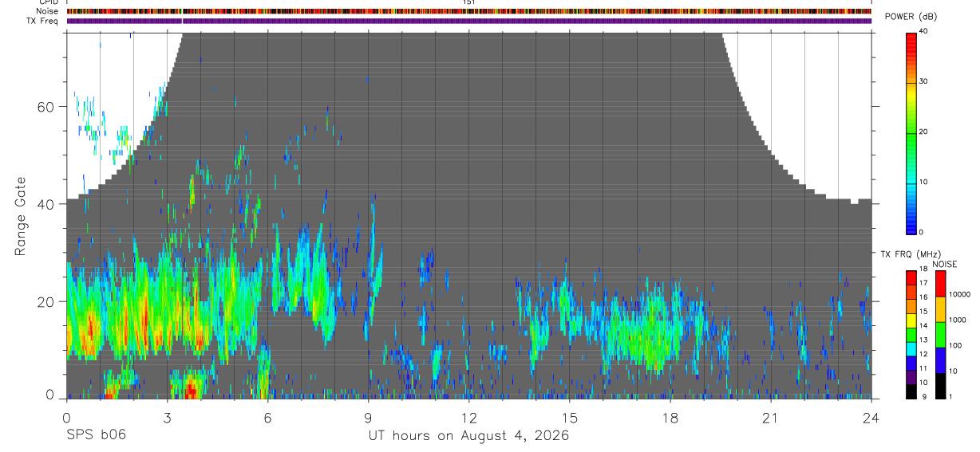980x452 pixels.
Task: Click the 12 tick on UT hours axis
Action: tap(468, 417)
